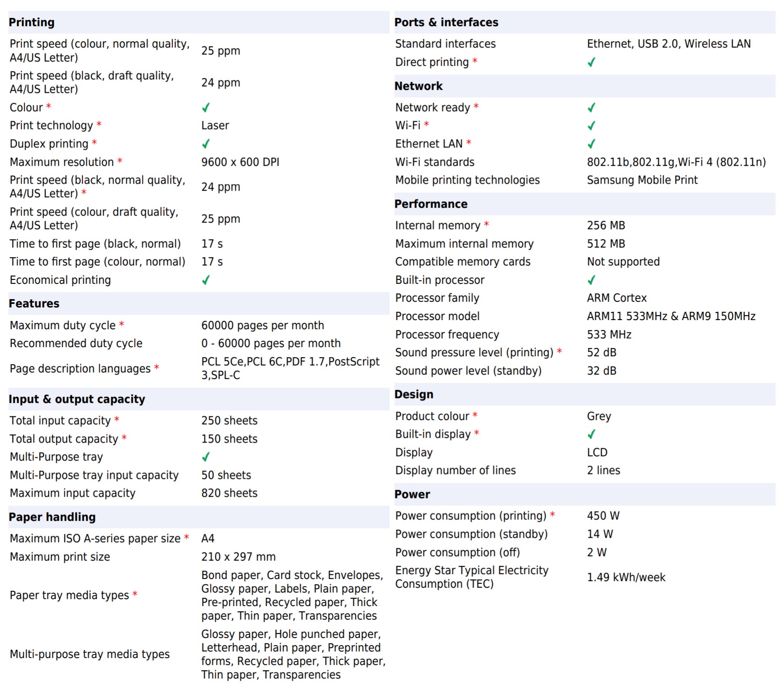Click the Power section heading
This screenshot has height=692, width=784.
412,494
